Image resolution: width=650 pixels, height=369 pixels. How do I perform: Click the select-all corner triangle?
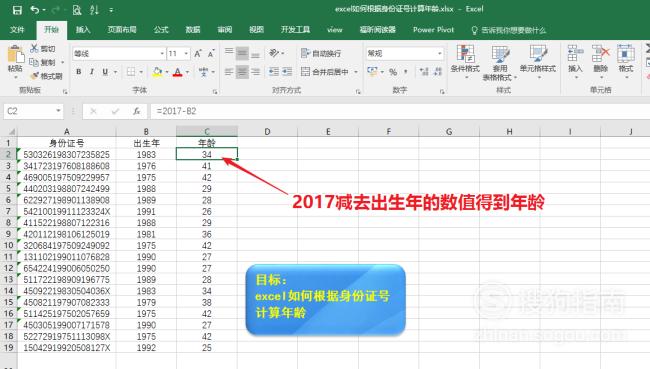point(11,131)
